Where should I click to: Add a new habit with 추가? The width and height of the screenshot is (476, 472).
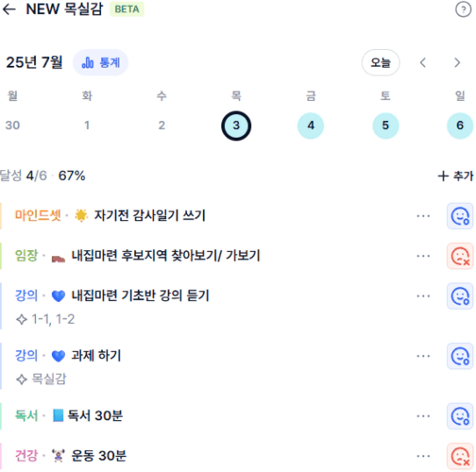tap(456, 176)
